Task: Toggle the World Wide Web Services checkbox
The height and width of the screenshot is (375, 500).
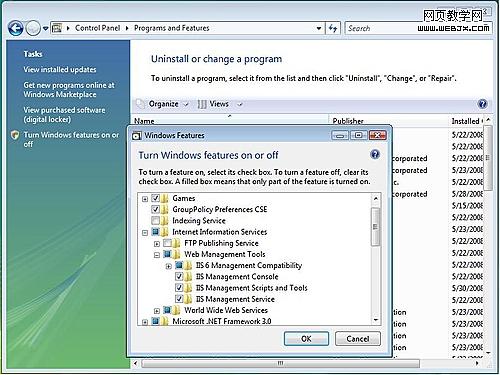Action: click(167, 310)
